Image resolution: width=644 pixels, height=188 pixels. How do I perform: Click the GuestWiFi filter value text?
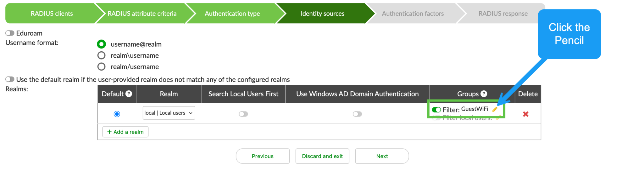click(x=475, y=109)
